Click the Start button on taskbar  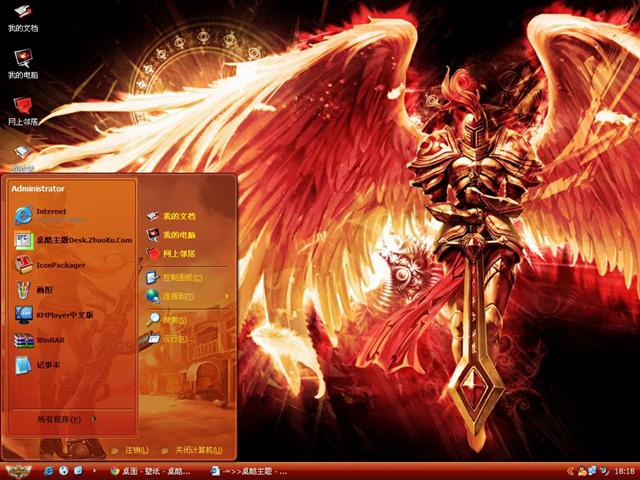(x=18, y=471)
